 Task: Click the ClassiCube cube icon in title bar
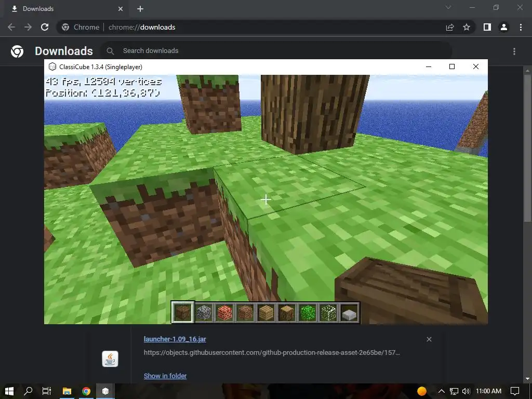point(52,66)
